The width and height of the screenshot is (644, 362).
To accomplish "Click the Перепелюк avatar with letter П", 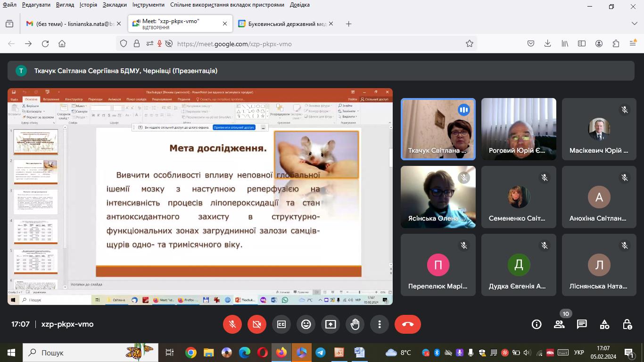I will click(x=438, y=264).
